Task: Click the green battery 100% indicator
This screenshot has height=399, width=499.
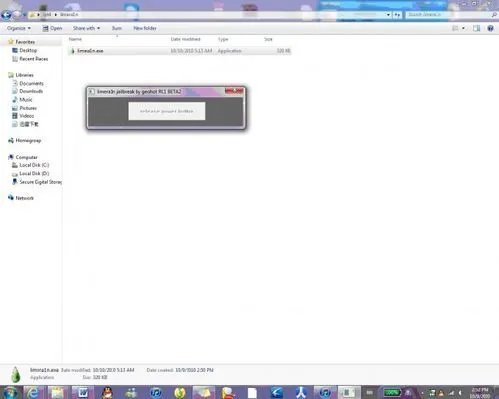Action: pyautogui.click(x=392, y=392)
